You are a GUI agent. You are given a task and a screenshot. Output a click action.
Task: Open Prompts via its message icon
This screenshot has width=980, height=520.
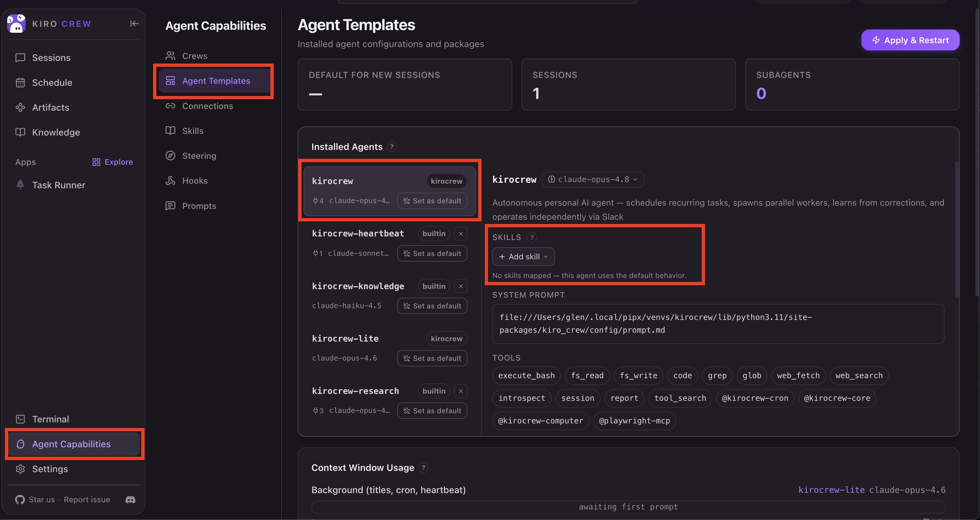(170, 206)
